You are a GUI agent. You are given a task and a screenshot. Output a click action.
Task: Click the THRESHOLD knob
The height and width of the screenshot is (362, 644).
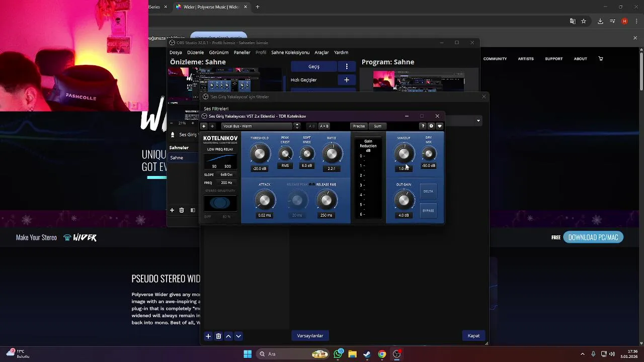tap(260, 154)
